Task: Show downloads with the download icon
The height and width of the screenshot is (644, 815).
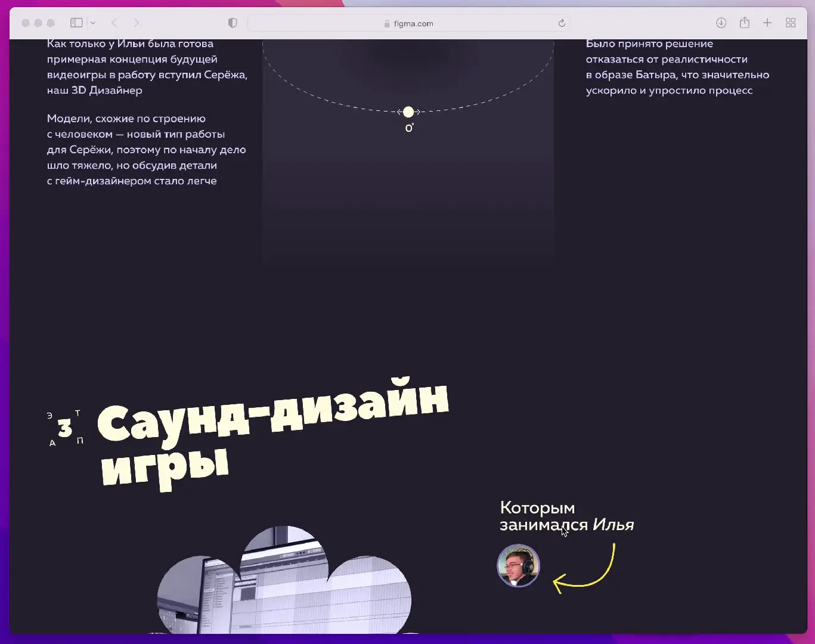Action: 721,23
